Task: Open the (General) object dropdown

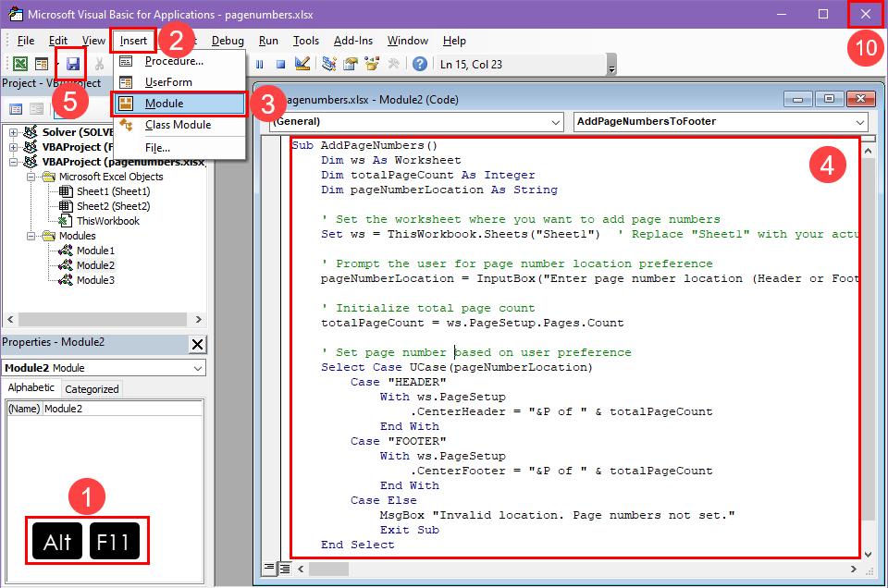Action: point(556,122)
